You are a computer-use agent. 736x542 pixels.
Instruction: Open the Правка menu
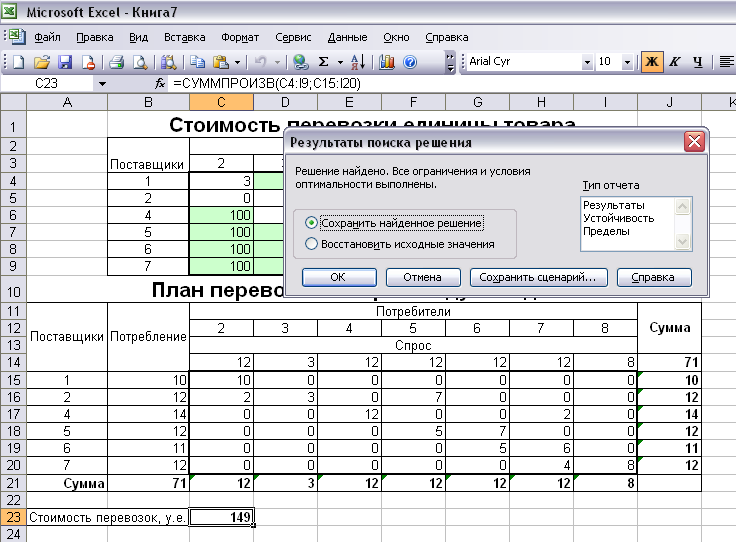[95, 37]
